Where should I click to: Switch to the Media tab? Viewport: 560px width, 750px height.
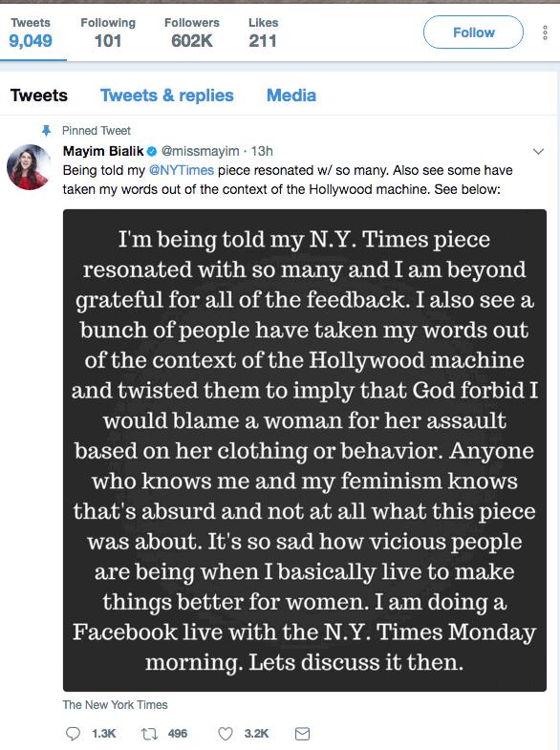[291, 96]
